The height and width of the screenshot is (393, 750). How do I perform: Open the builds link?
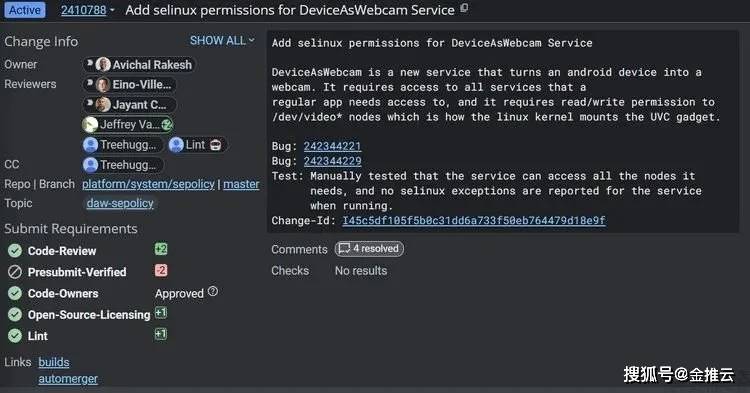click(x=54, y=362)
